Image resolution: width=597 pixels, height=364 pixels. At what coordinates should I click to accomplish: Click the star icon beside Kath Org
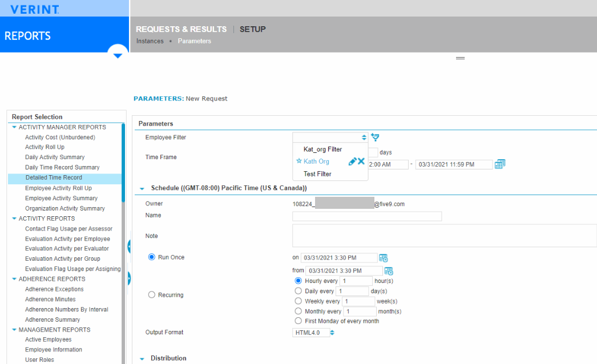[x=299, y=161]
